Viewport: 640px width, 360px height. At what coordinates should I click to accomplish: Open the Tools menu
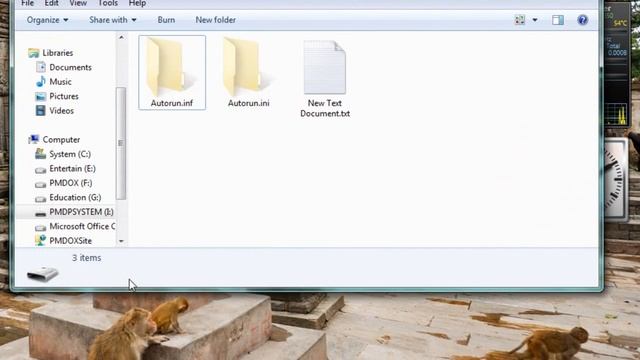108,3
